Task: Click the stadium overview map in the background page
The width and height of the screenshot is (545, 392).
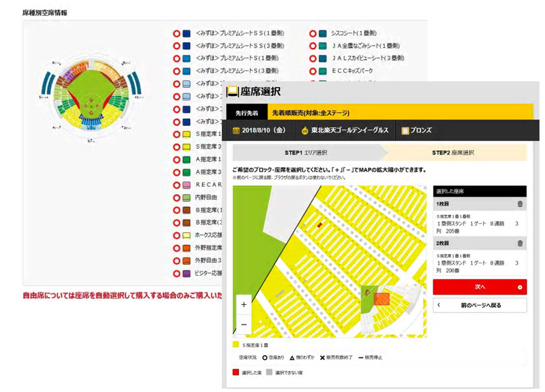Action: point(91,97)
